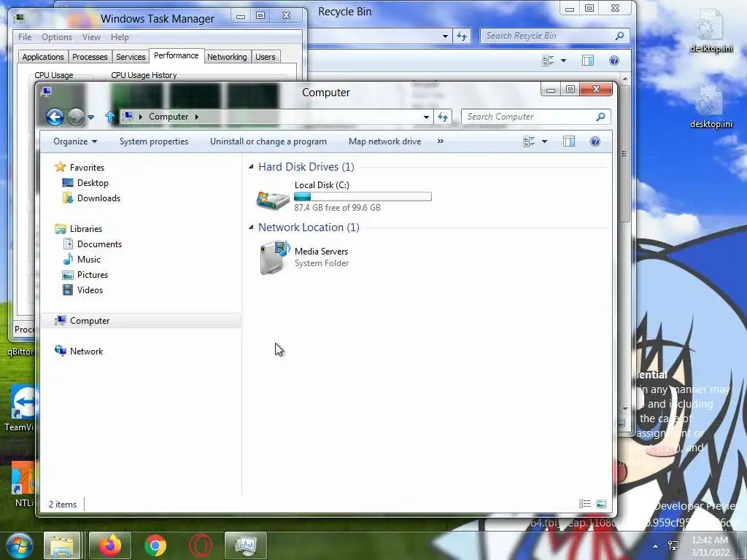Switch to large icons view in status bar
Viewport: 747px width, 560px height.
601,503
